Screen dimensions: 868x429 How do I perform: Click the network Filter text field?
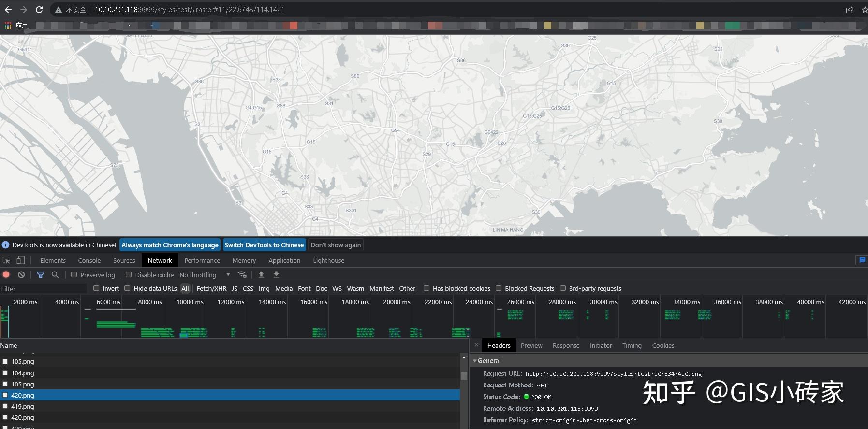(x=44, y=289)
